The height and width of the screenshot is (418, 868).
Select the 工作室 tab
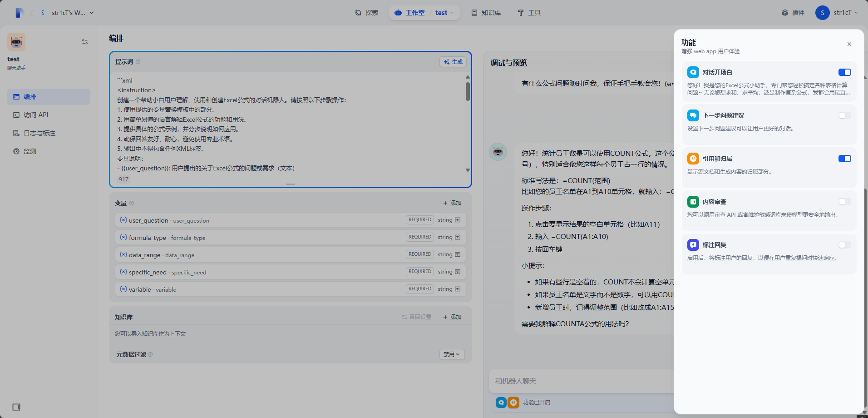tap(410, 13)
